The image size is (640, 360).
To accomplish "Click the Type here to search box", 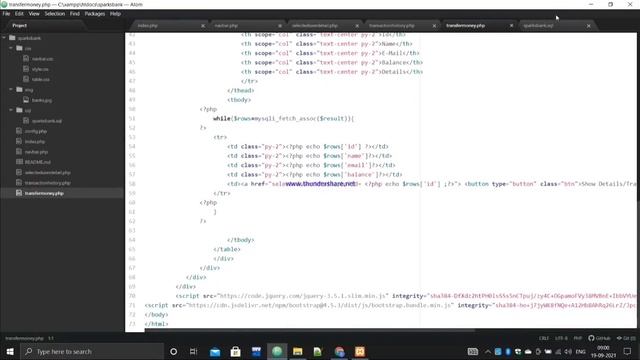I will 92,351.
